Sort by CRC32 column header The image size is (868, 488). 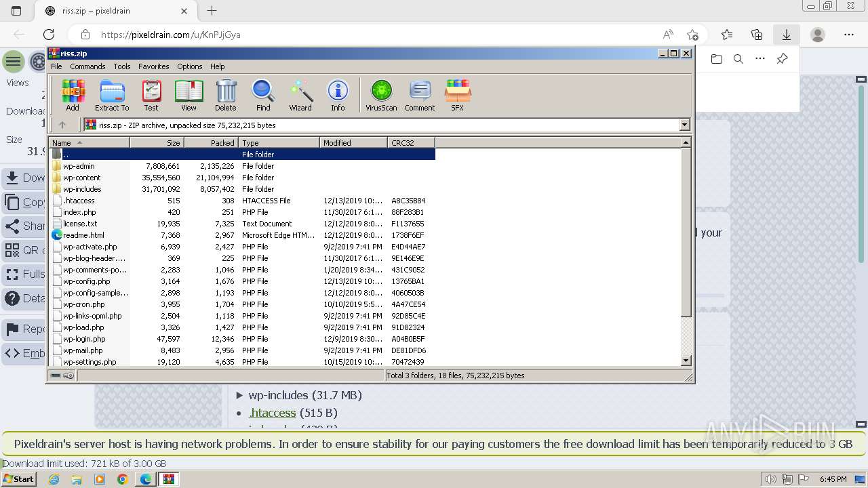[411, 142]
